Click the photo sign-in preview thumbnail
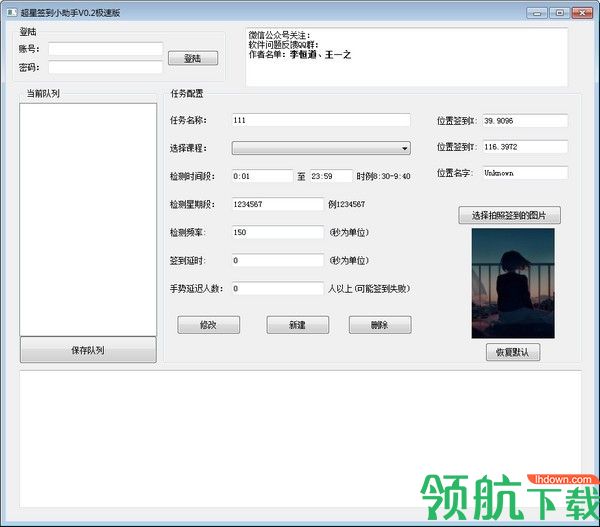 (x=513, y=283)
